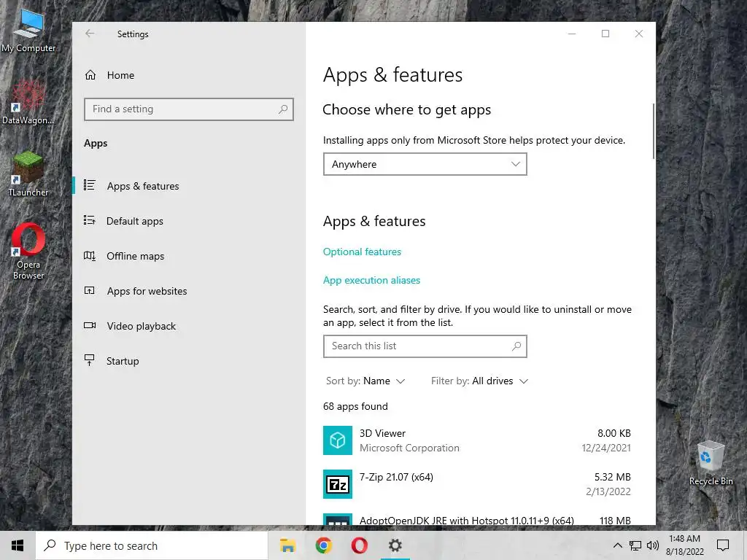747x560 pixels.
Task: Click the taskbar search box
Action: click(152, 545)
